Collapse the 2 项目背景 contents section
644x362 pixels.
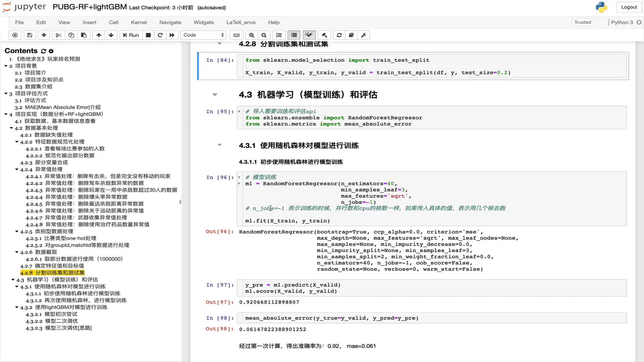pos(6,66)
